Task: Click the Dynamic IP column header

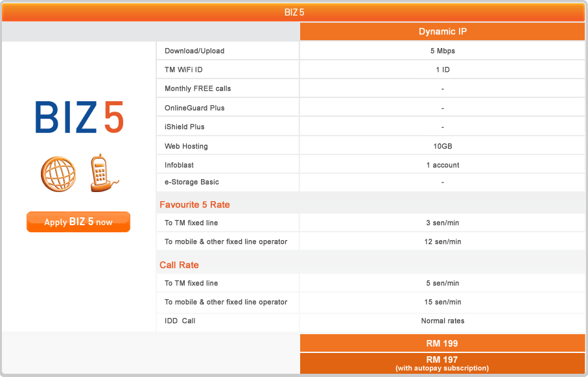Action: (x=442, y=31)
